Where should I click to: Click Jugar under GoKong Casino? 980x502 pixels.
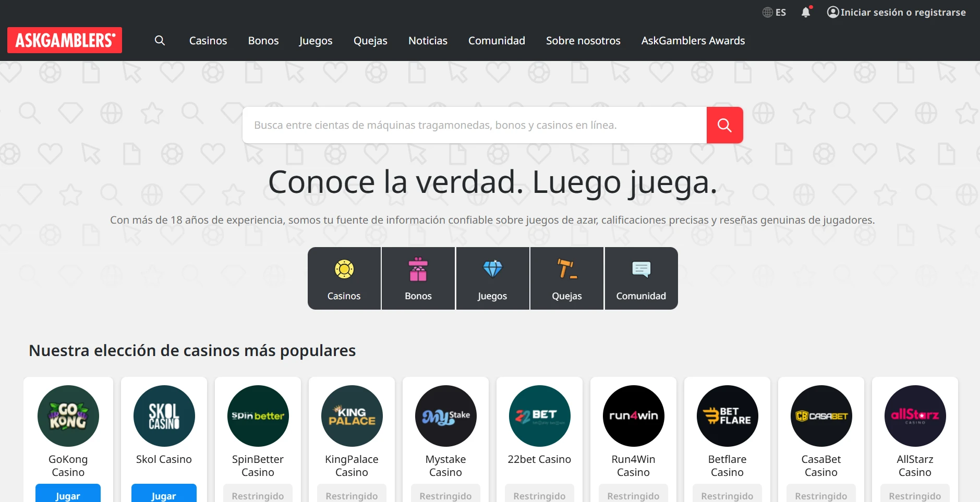coord(68,494)
